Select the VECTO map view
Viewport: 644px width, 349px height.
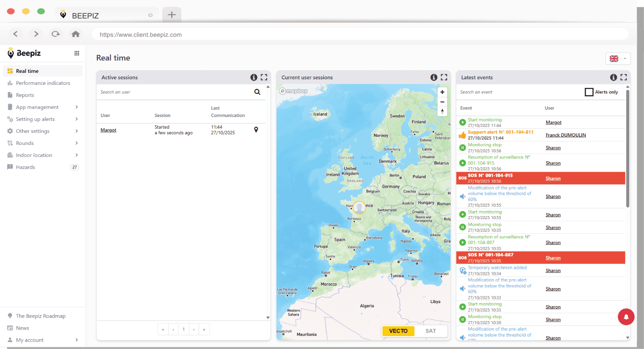click(398, 331)
